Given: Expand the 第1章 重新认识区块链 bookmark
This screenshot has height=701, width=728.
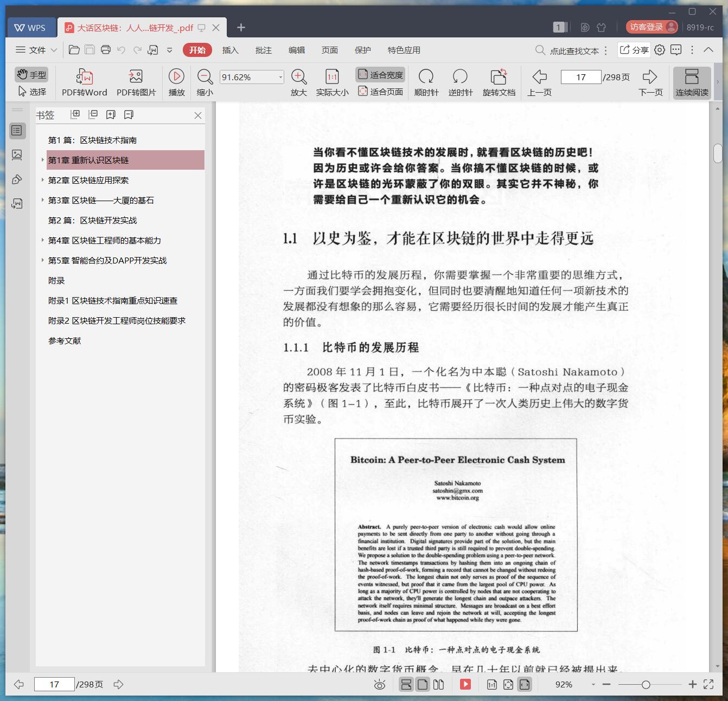Looking at the screenshot, I should 43,160.
